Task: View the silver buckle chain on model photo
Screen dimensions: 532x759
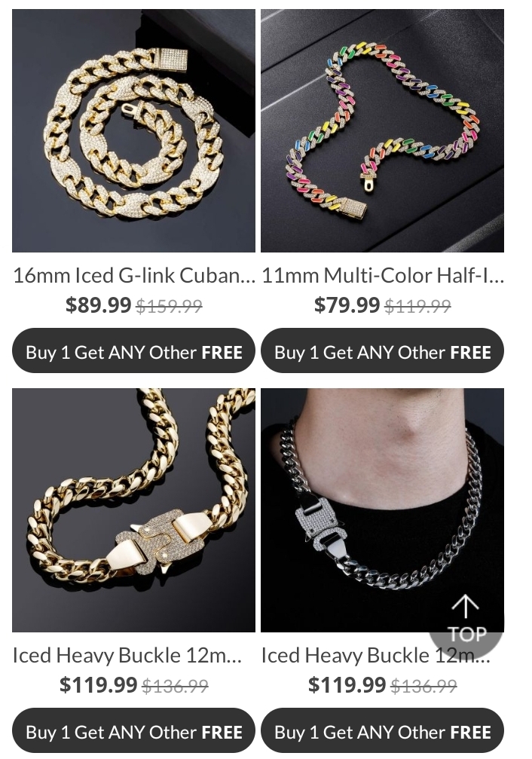Action: [382, 510]
